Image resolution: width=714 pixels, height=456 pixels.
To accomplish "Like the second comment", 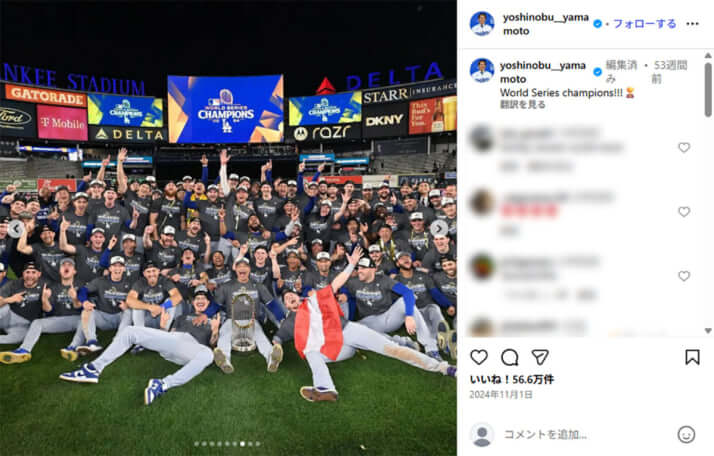I will coord(683,211).
